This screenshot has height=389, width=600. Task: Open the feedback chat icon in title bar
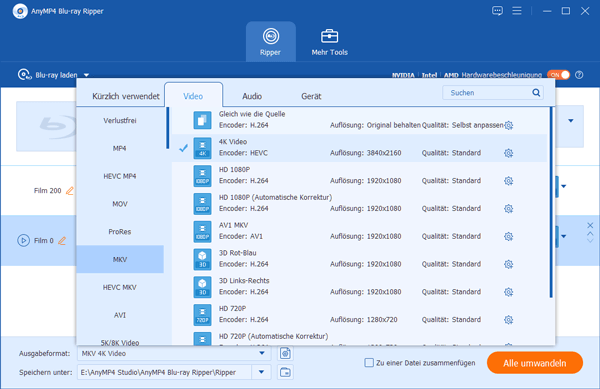point(497,11)
